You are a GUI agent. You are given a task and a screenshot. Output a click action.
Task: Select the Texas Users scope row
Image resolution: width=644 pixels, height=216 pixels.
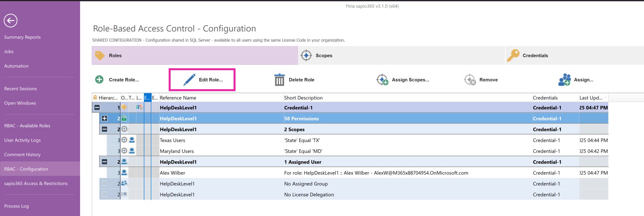click(173, 140)
